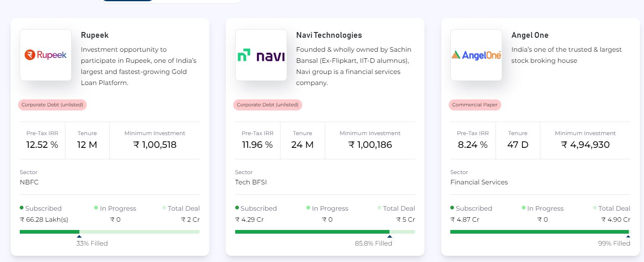This screenshot has height=262, width=644.
Task: Open the Navi logo thumbnail
Action: click(261, 55)
